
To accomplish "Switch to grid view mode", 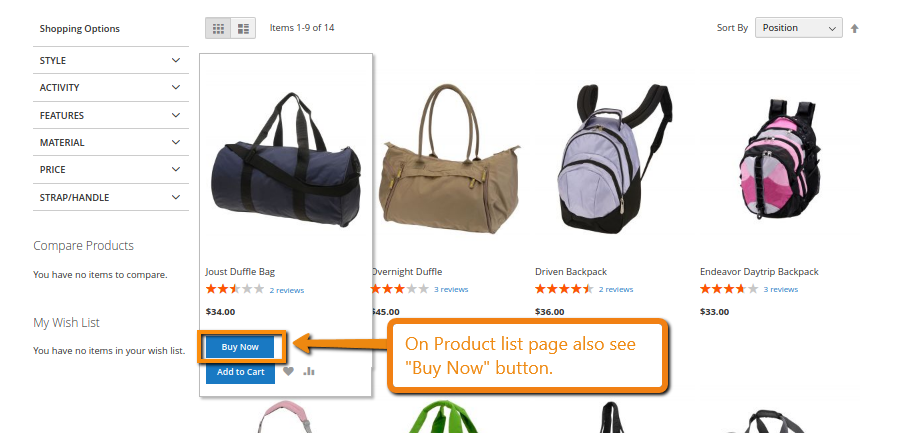I will pyautogui.click(x=218, y=28).
